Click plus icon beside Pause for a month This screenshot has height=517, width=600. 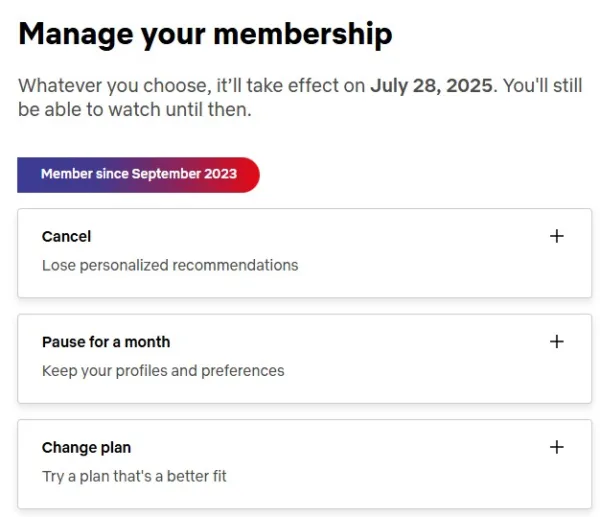click(557, 341)
